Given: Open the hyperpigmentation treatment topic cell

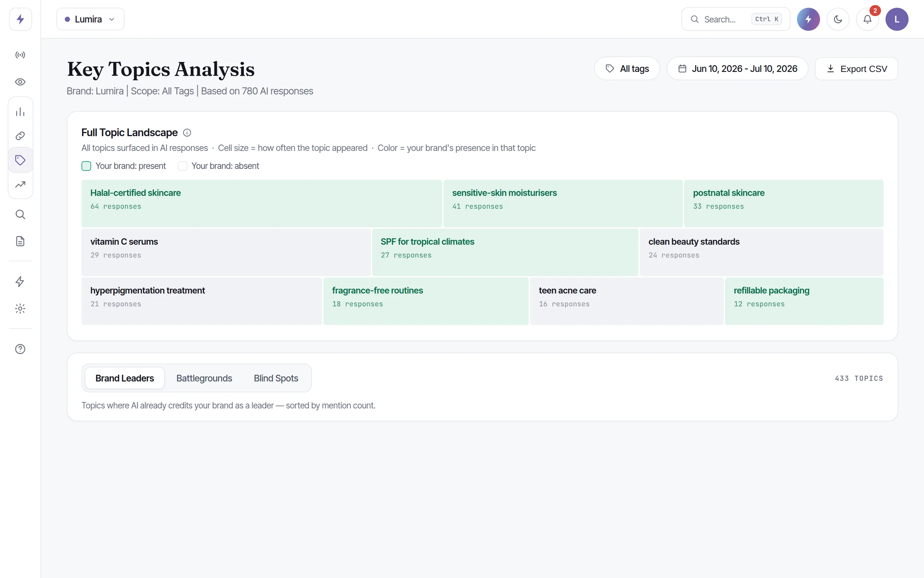Looking at the screenshot, I should [x=201, y=301].
